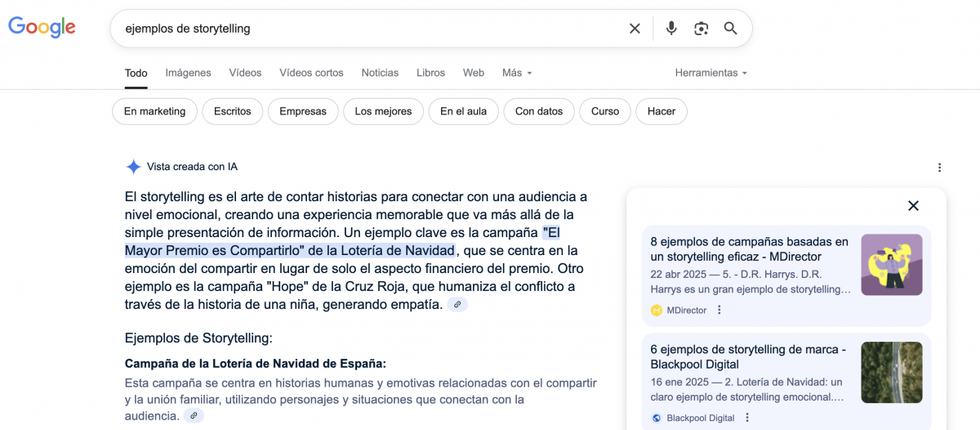Click the '16 ene 2025' result snippet
The image size is (980, 430).
pyautogui.click(x=748, y=389)
